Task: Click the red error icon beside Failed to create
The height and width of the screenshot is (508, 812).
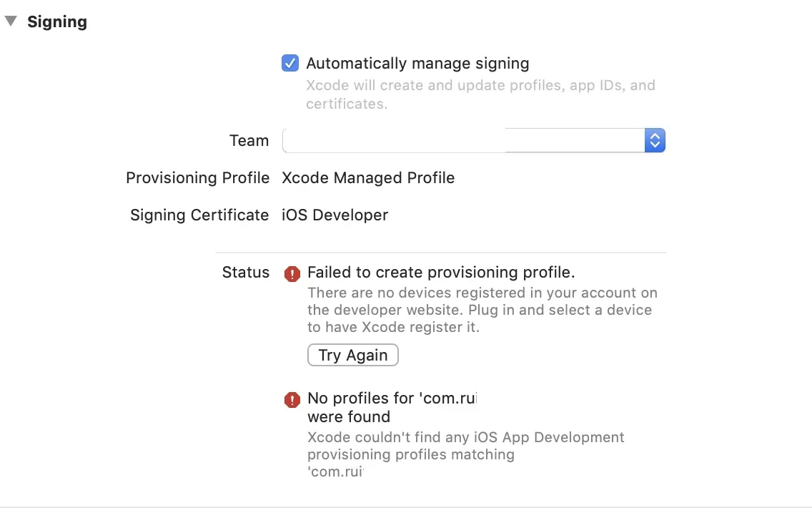Action: click(x=292, y=273)
